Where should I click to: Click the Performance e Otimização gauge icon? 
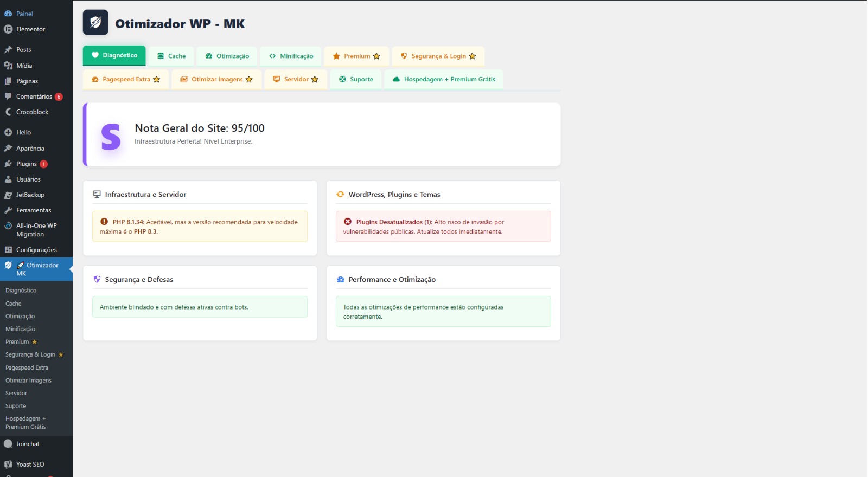point(341,279)
